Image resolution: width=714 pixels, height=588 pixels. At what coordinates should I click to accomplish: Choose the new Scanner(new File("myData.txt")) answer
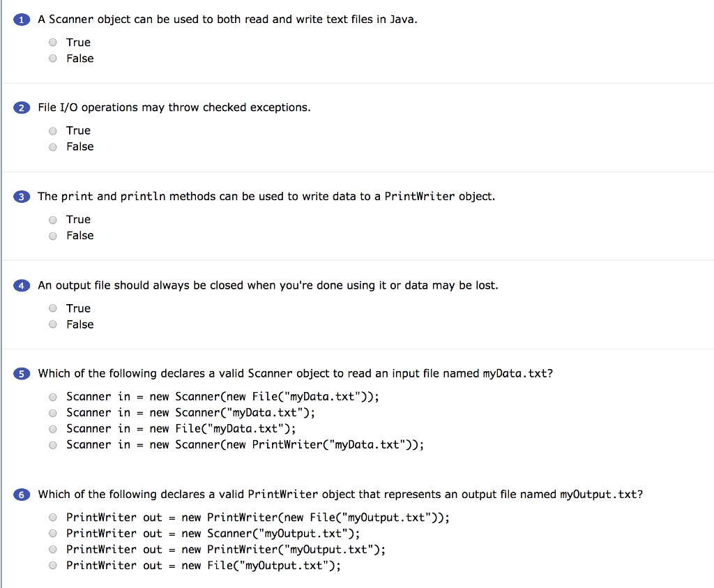point(52,396)
